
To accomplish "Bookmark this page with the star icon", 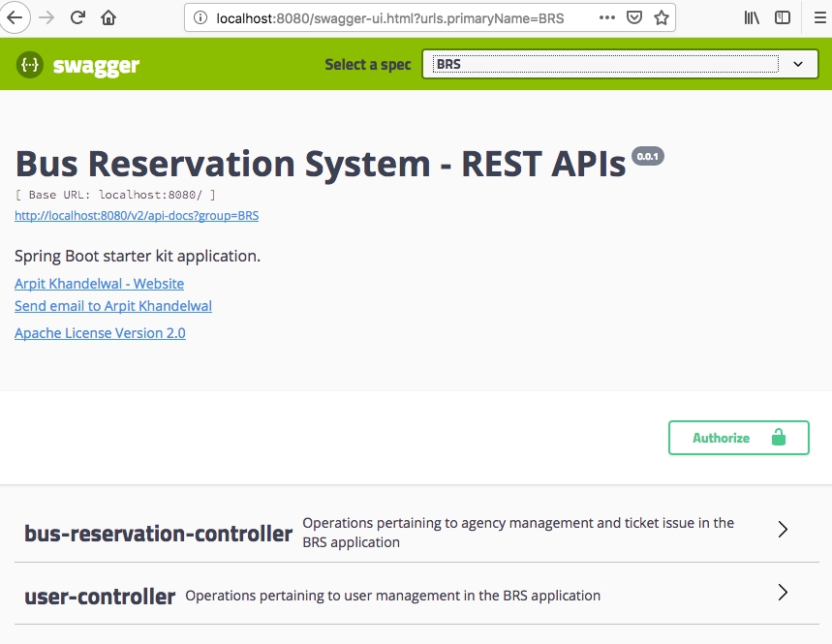I will (x=661, y=18).
